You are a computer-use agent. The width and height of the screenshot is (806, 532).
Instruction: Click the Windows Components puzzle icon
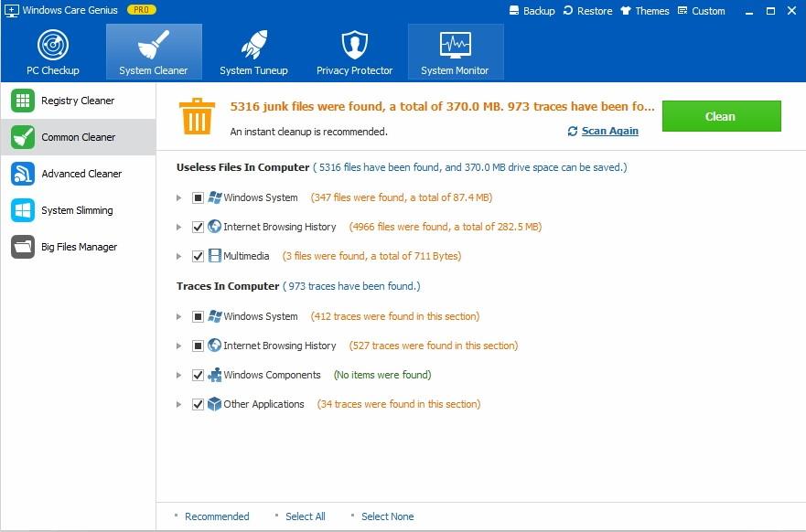[215, 375]
